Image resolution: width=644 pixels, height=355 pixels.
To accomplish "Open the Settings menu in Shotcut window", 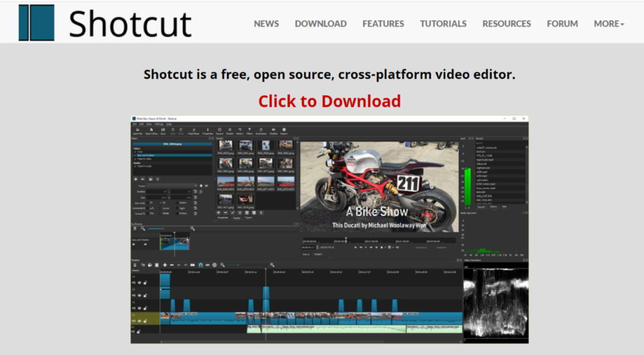I will coord(159,124).
